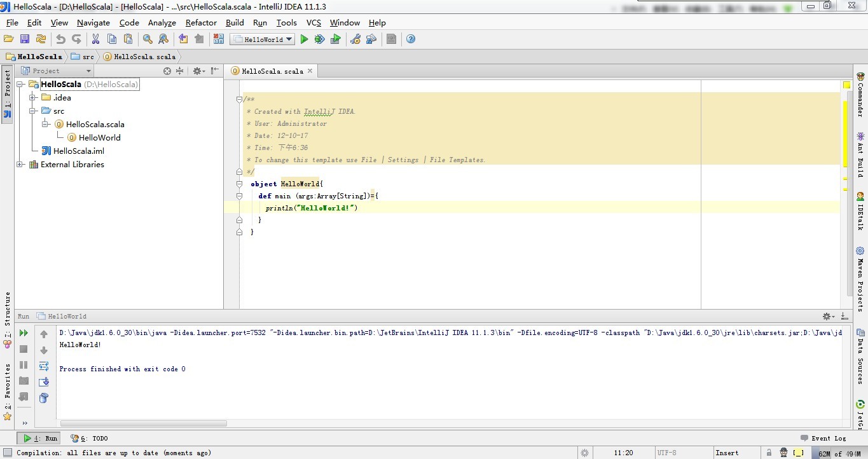Hide the Run tool window

click(844, 316)
